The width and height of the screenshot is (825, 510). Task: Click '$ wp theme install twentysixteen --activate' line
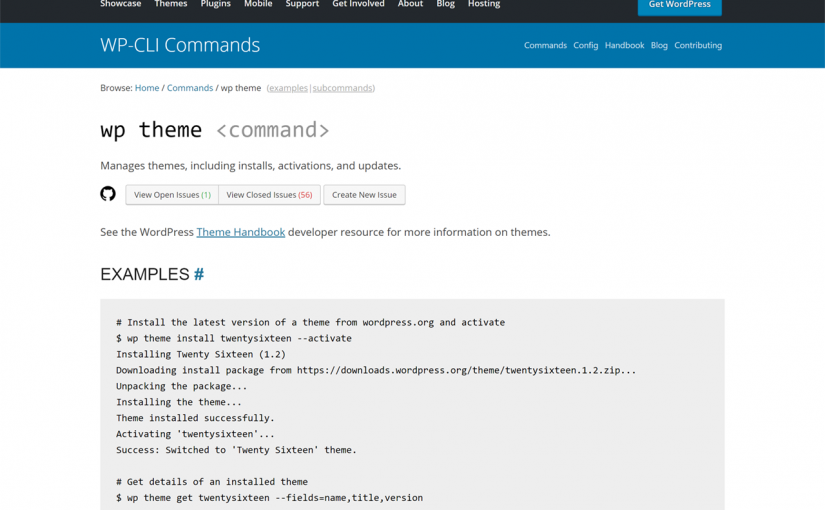(234, 338)
